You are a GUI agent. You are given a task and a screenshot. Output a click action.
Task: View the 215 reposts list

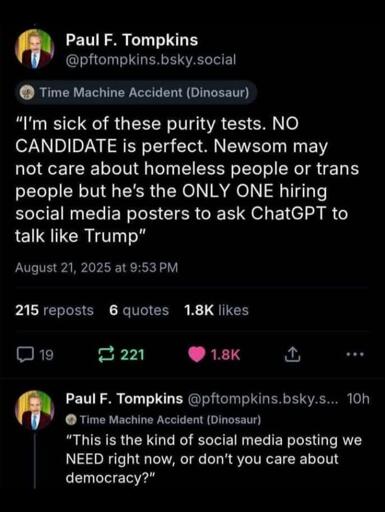pyautogui.click(x=55, y=310)
